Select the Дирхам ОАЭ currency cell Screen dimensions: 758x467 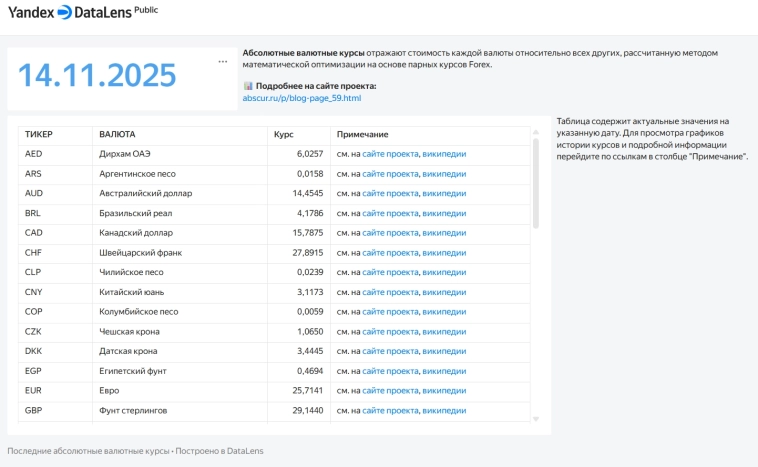[180, 154]
